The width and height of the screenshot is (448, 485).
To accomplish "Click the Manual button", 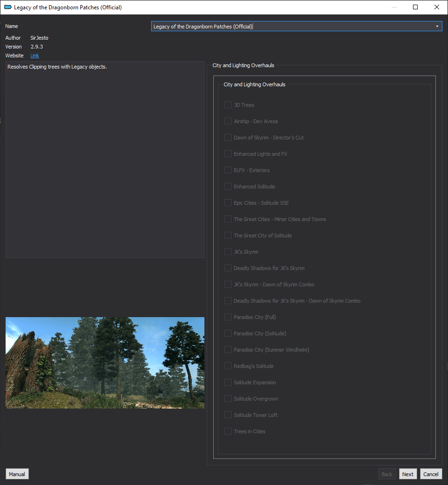I will coord(17,474).
